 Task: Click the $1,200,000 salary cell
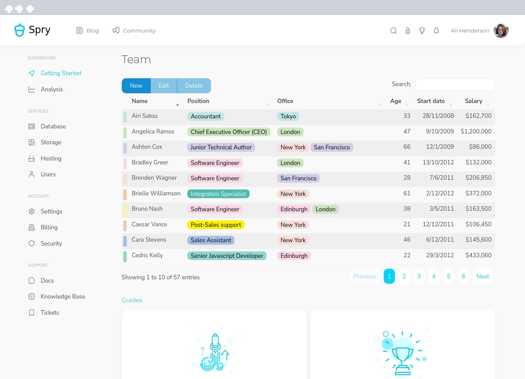(476, 132)
